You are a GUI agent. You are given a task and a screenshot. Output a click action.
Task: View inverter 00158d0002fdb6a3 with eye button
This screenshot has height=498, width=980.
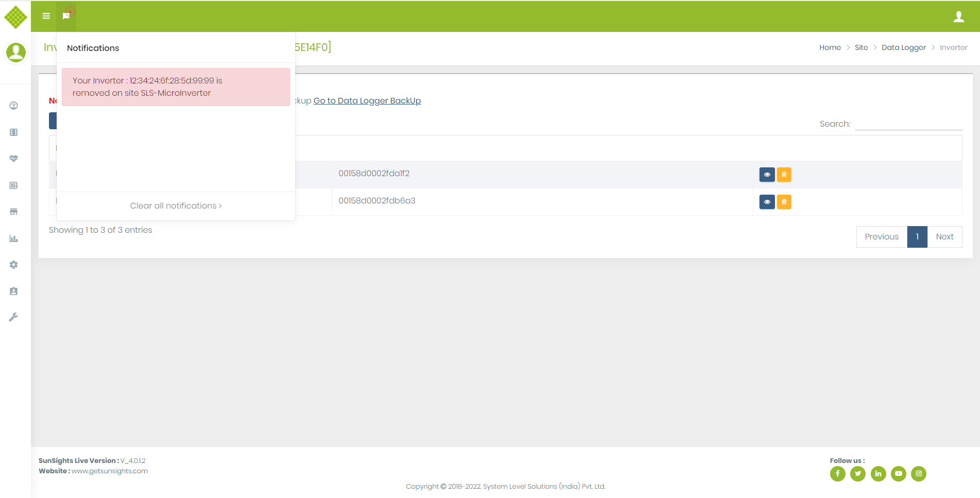(767, 202)
